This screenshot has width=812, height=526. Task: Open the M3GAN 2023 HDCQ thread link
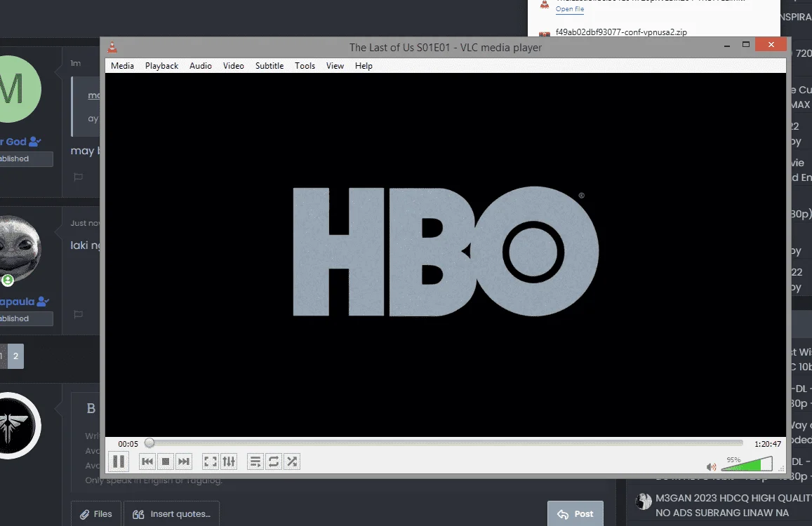(x=733, y=505)
